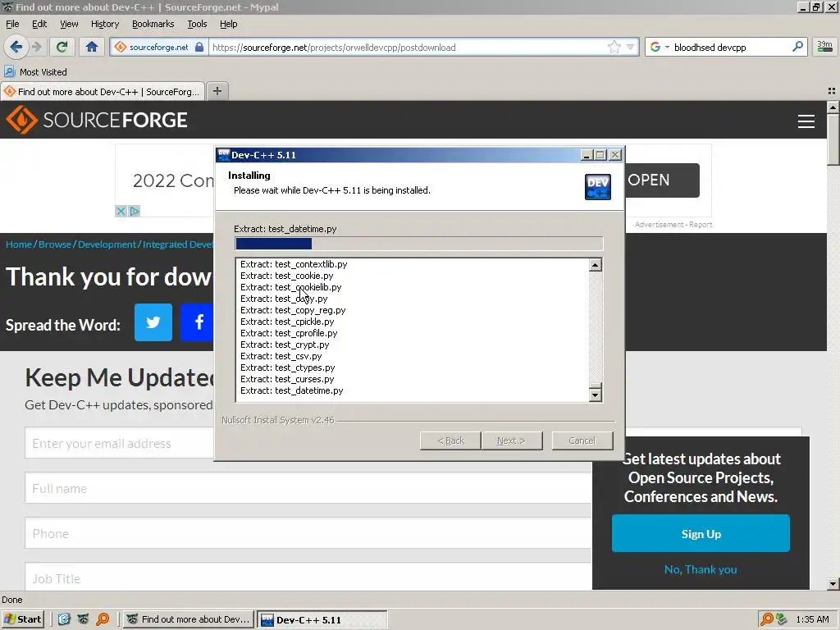This screenshot has width=840, height=630.
Task: Reload the page with the refresh icon
Action: point(62,47)
